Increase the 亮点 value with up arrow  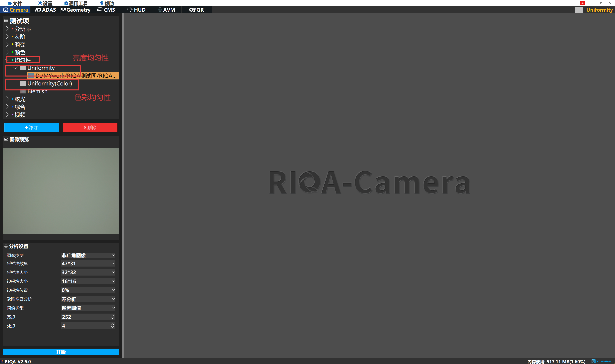(112, 315)
